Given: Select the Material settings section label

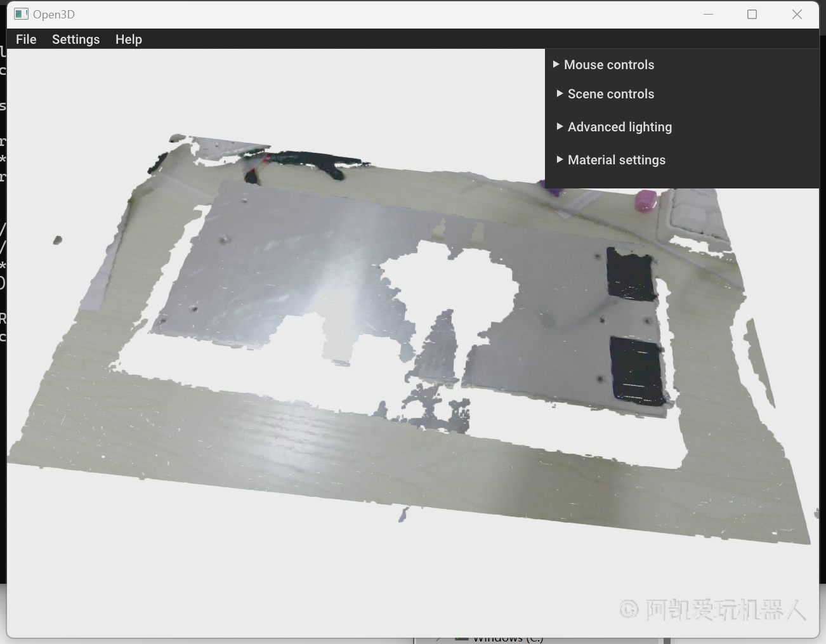Looking at the screenshot, I should click(616, 160).
